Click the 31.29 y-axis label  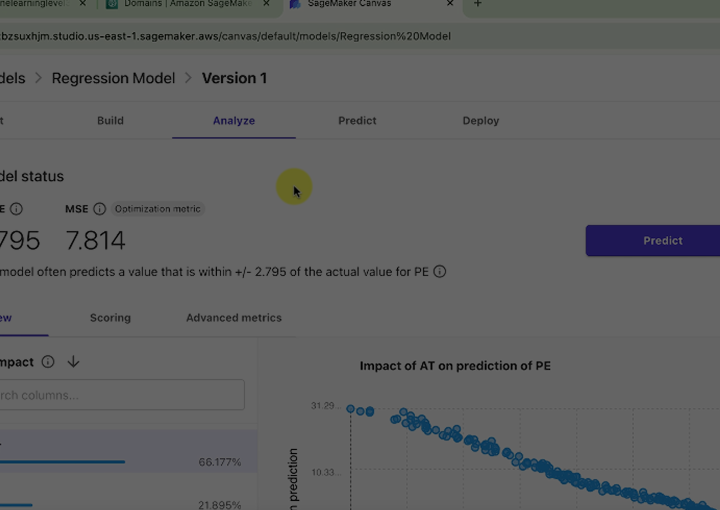pos(325,406)
